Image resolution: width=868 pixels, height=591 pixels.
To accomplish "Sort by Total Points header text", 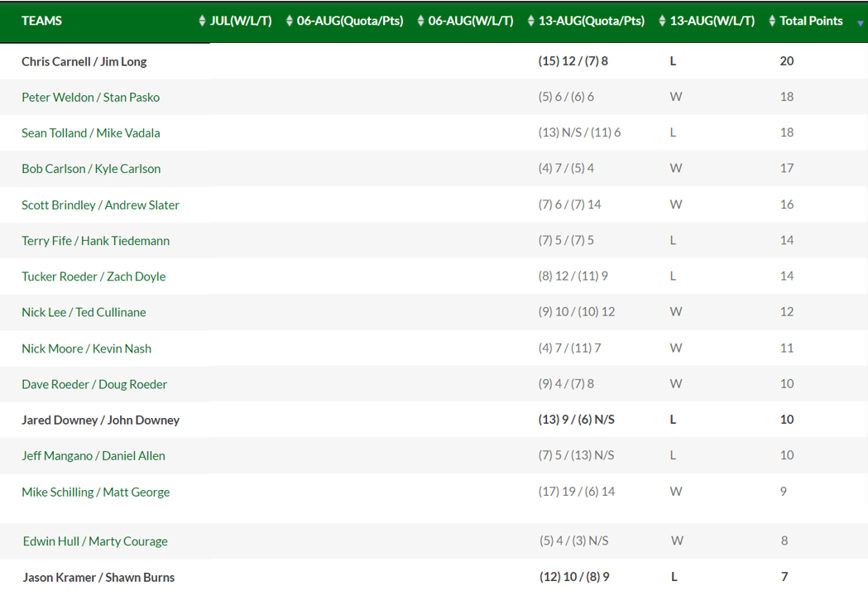I will [x=811, y=21].
